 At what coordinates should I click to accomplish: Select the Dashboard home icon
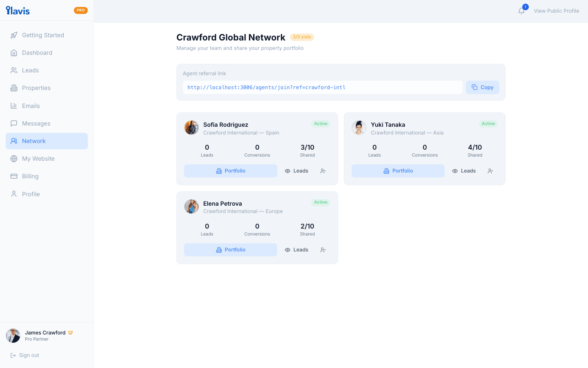point(14,52)
